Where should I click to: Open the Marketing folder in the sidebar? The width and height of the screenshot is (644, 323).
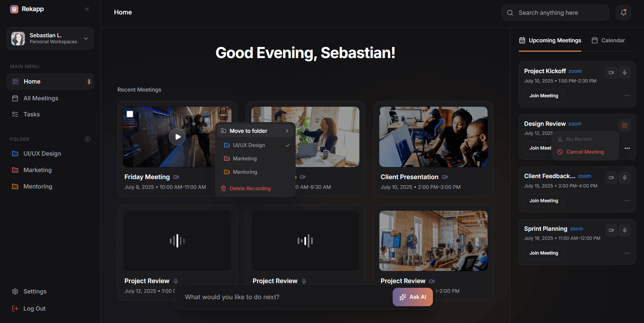(37, 170)
